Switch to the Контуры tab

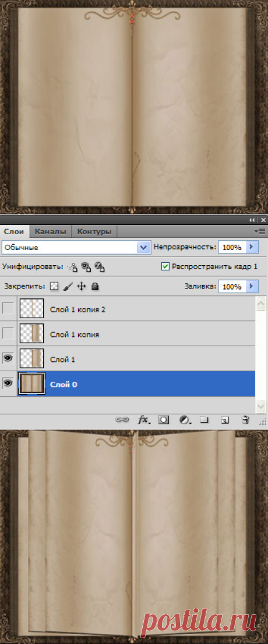[x=94, y=231]
